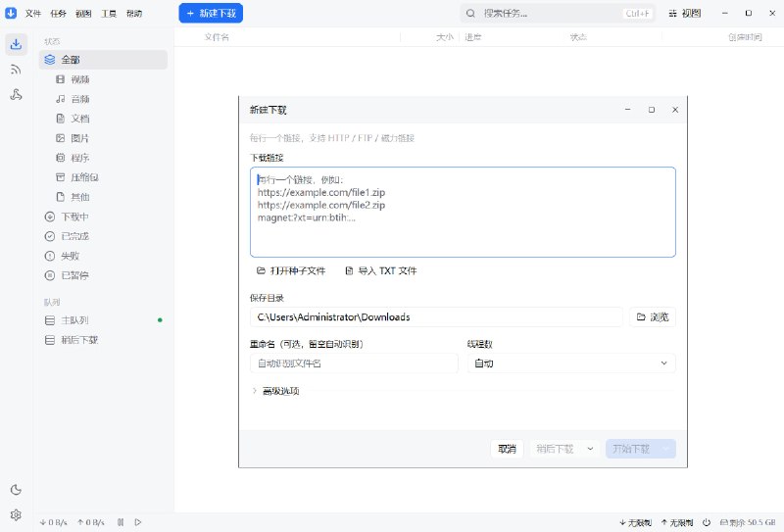
Task: Click remaining disk space 50.5 GB
Action: (x=748, y=522)
